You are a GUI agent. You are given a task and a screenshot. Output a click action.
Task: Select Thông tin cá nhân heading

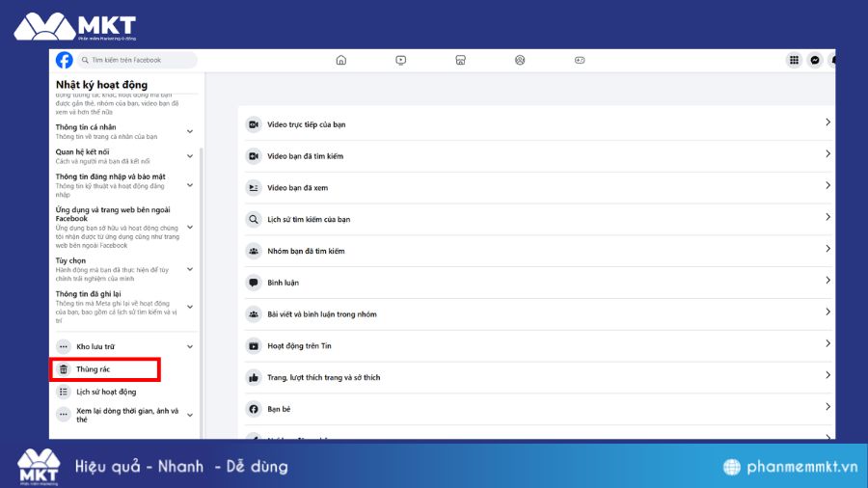(86, 127)
